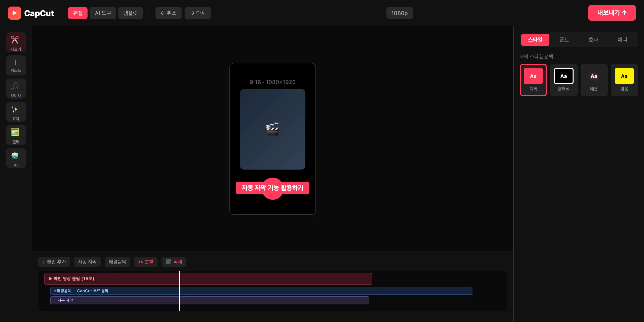This screenshot has width=644, height=322.
Task: Export the video with 내보내기
Action: 612,13
